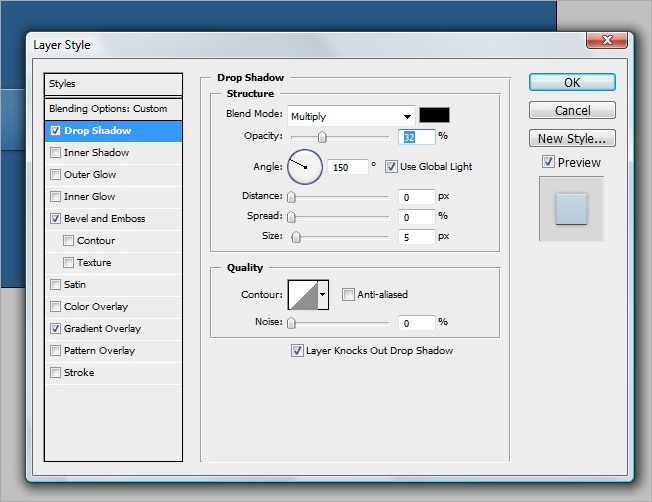Enable the Texture sub-effect checkbox
Viewport: 652px width, 502px height.
pos(68,262)
